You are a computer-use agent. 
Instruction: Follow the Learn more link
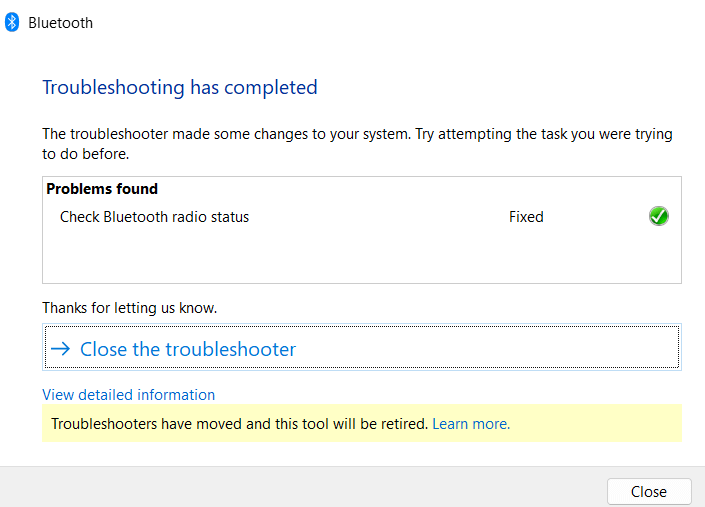coord(471,424)
